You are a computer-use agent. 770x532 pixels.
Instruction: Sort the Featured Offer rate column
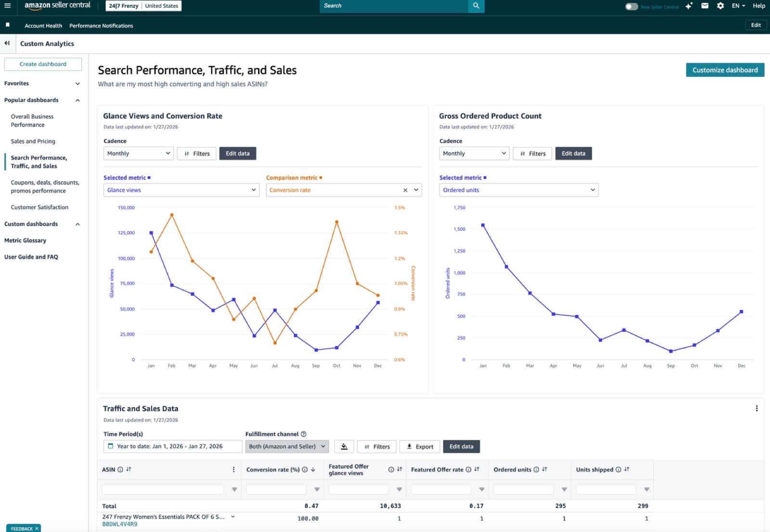(x=476, y=469)
